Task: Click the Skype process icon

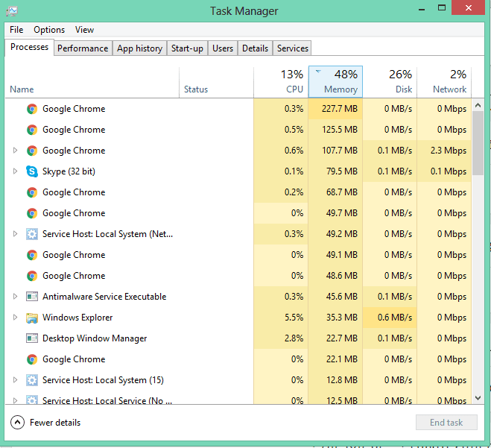Action: (x=32, y=171)
